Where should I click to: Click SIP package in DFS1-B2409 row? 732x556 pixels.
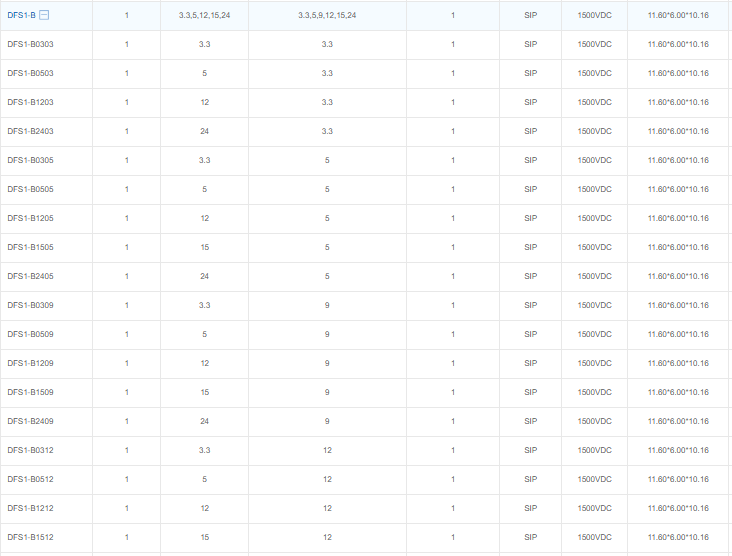[x=530, y=421]
